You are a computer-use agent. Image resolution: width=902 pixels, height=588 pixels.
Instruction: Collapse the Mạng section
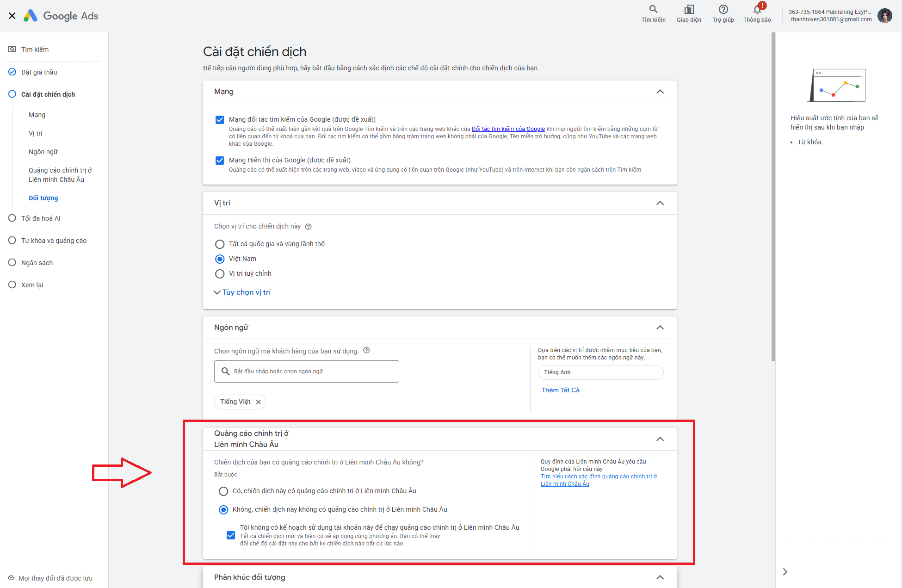(x=660, y=92)
